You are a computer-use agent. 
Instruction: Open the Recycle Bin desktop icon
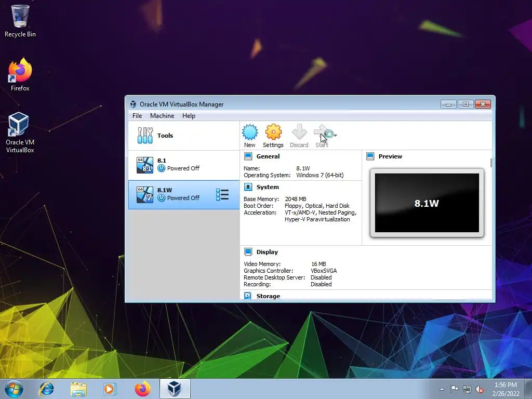(20, 21)
